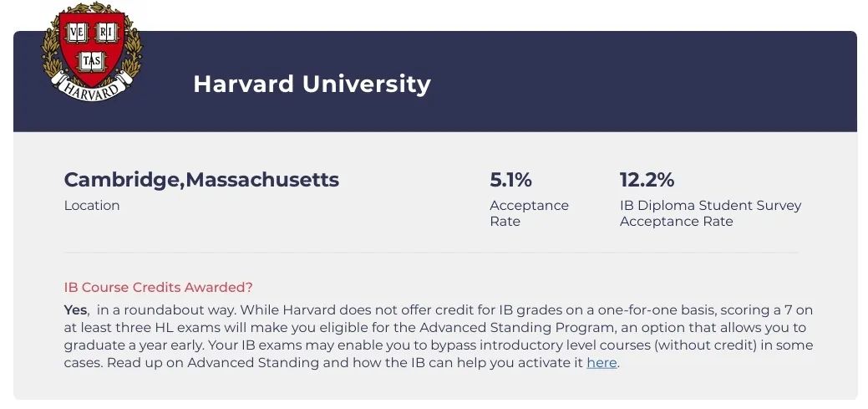Click the horizontal divider line
This screenshot has height=409, width=868.
432,253
